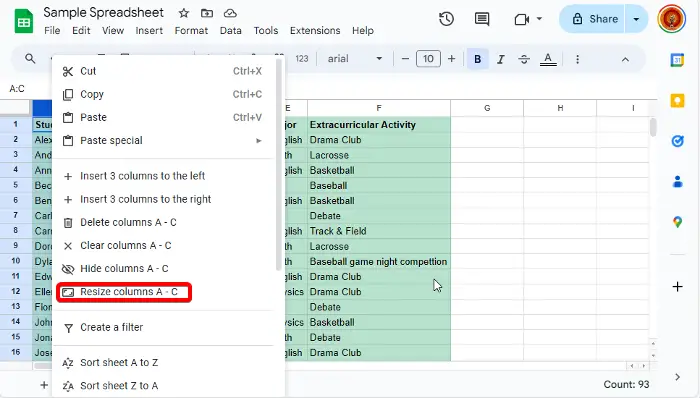This screenshot has height=398, width=700.
Task: Select row 10 header
Action: (x=16, y=261)
